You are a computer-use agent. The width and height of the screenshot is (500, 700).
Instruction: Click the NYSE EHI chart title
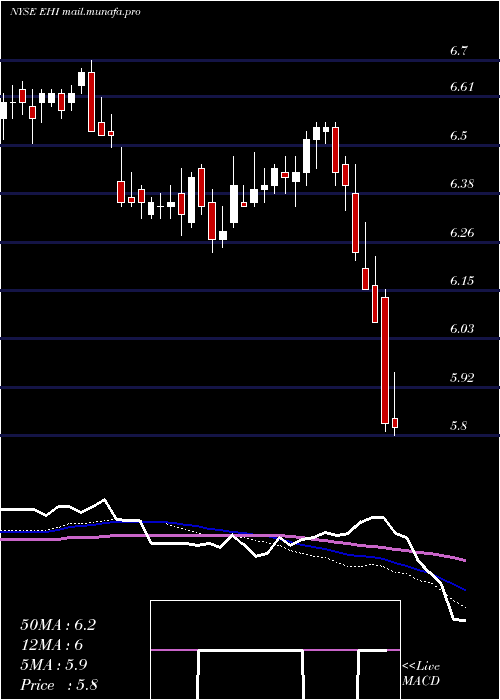pos(75,12)
